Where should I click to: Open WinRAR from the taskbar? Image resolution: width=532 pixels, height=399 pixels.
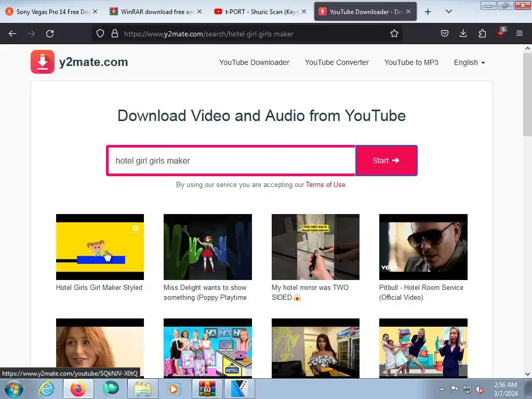(207, 389)
